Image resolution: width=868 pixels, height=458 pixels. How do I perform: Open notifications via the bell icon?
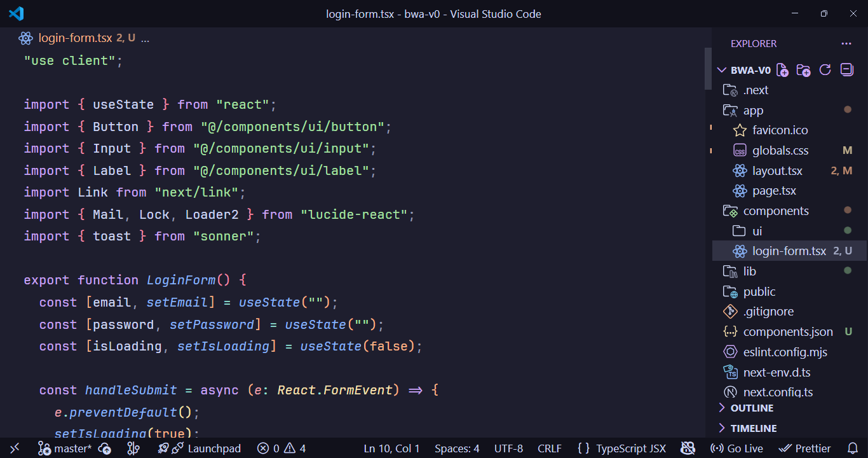click(x=853, y=448)
